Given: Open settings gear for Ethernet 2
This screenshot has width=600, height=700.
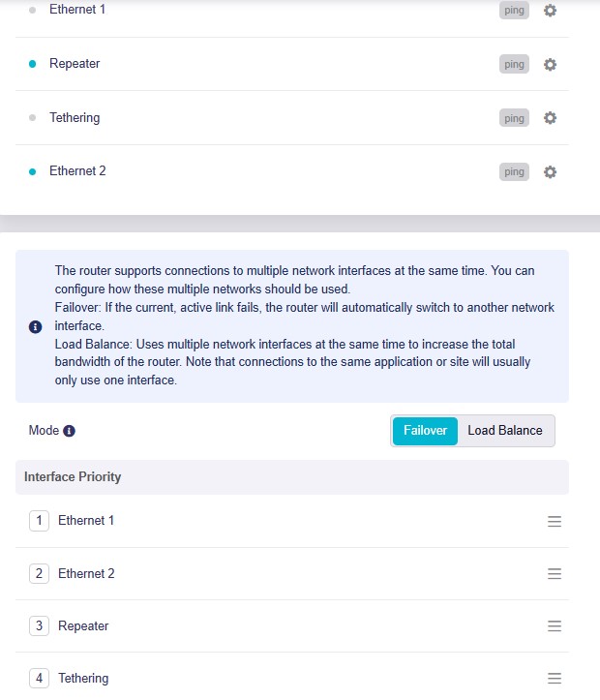Looking at the screenshot, I should click(x=550, y=172).
